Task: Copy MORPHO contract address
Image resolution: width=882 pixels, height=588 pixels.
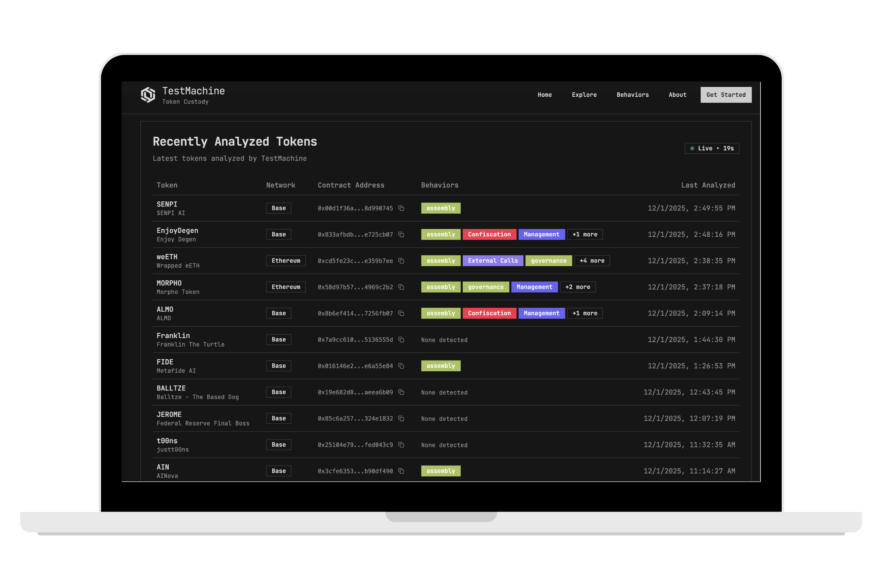Action: click(401, 287)
